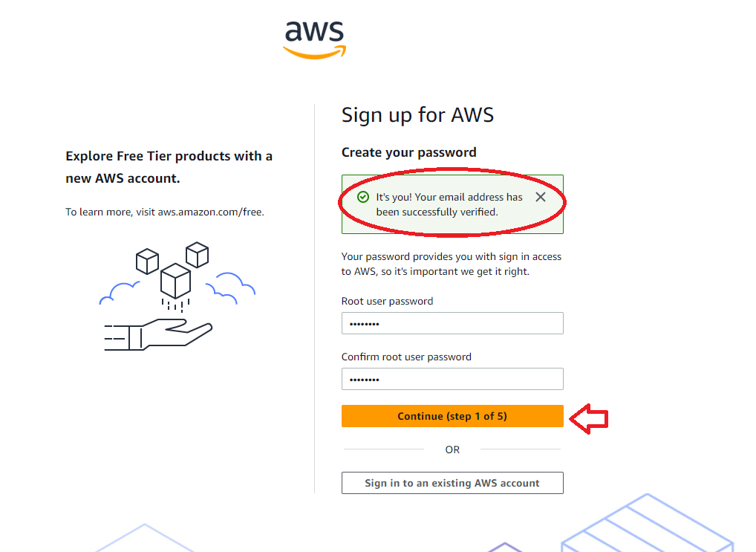Click the top right floating cube icon
Viewport: 756px width, 552px height.
(198, 255)
